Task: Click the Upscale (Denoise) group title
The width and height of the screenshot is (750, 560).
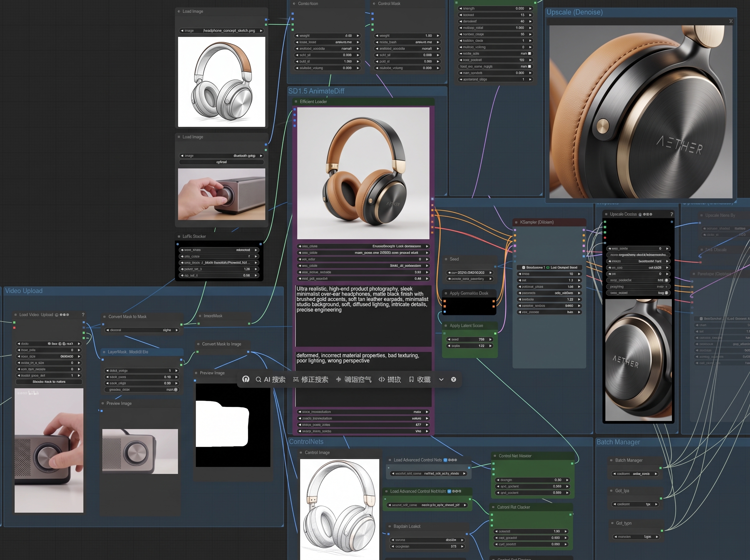Action: pyautogui.click(x=574, y=12)
